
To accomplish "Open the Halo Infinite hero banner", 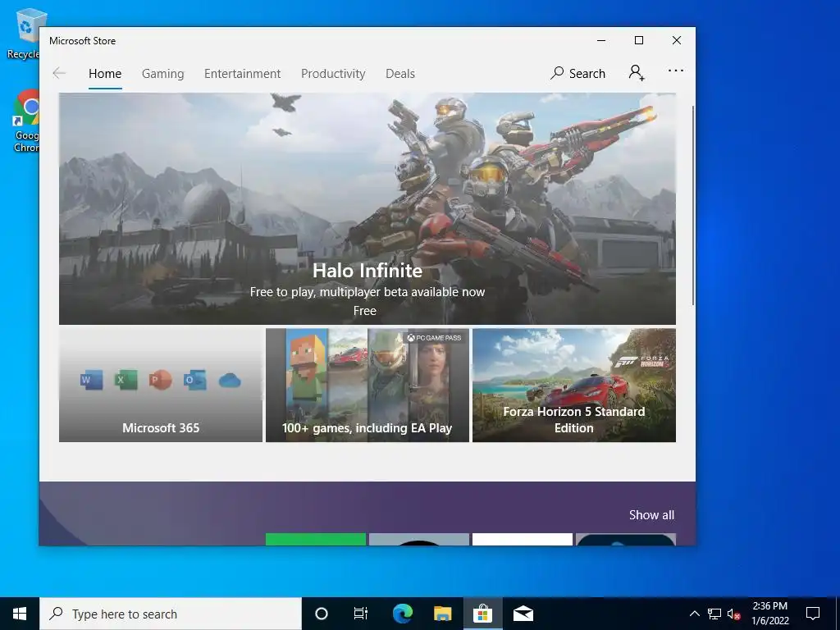I will [367, 209].
